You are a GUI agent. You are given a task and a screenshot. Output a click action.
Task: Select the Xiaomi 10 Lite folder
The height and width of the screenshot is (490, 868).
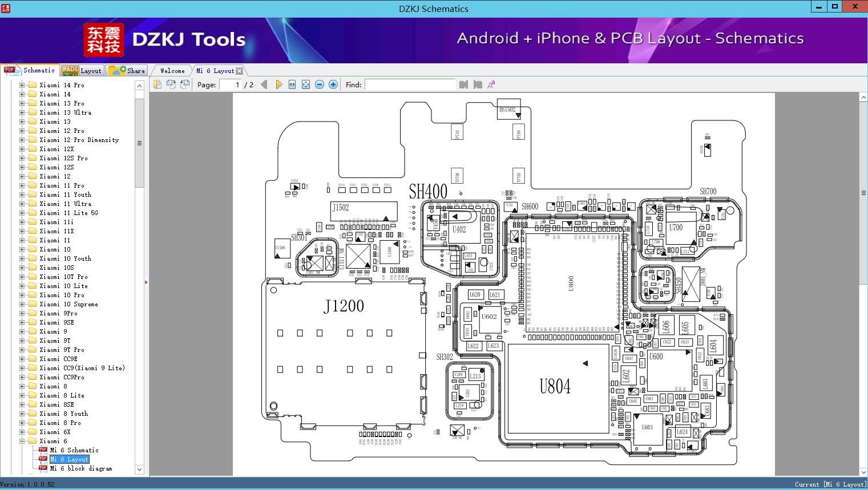63,286
